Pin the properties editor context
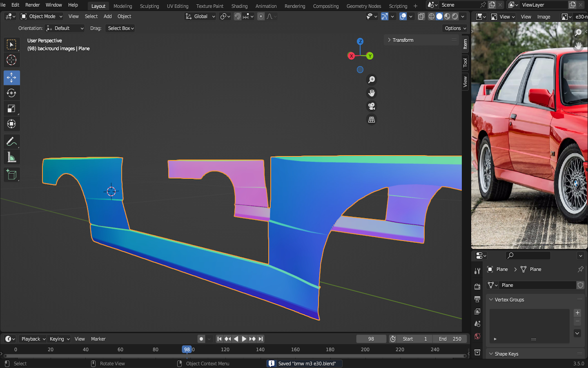 580,269
